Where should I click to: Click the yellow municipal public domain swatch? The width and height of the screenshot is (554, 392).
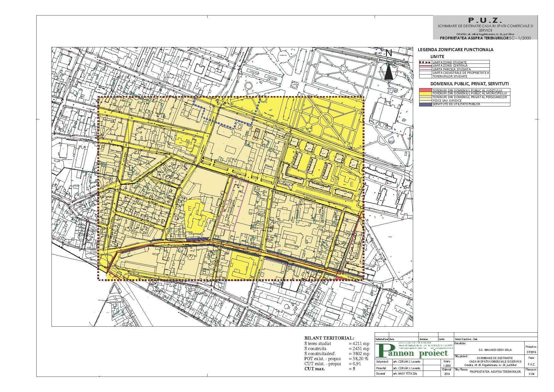click(425, 93)
